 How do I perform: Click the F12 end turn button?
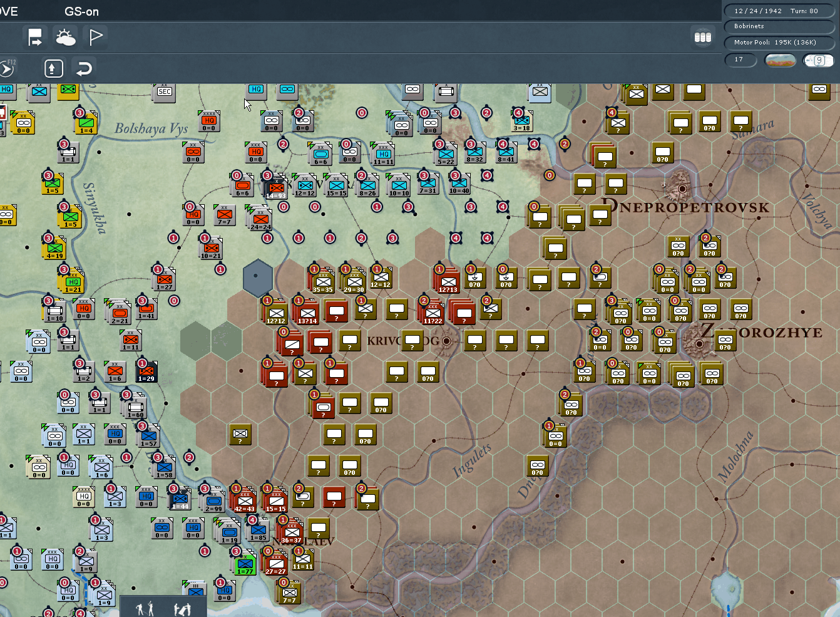6,68
